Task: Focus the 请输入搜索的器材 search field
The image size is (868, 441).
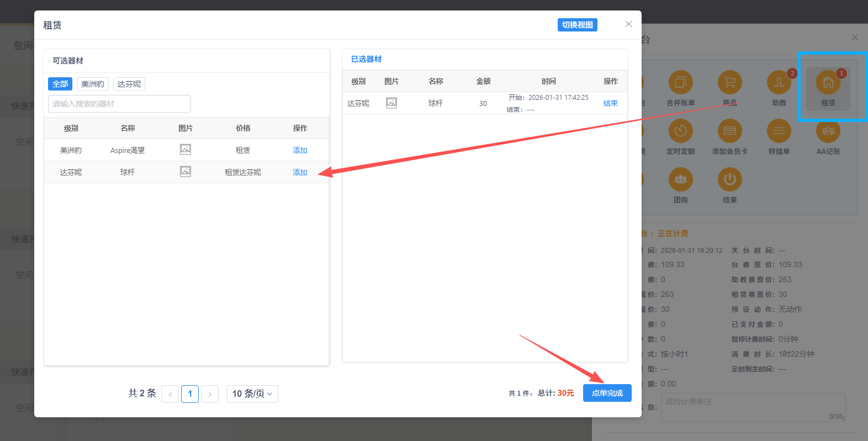Action: [x=119, y=104]
